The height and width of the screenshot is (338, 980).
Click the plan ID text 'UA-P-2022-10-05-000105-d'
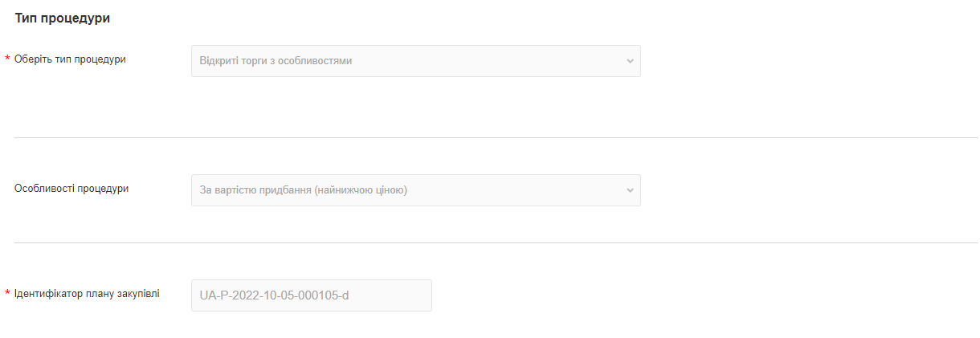click(274, 295)
